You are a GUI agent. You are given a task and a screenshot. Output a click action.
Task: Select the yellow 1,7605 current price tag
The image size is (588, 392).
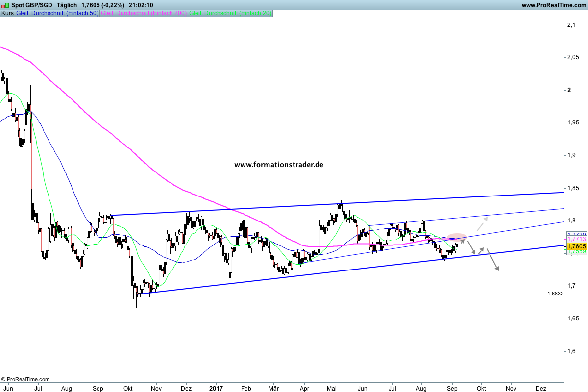[x=576, y=246]
